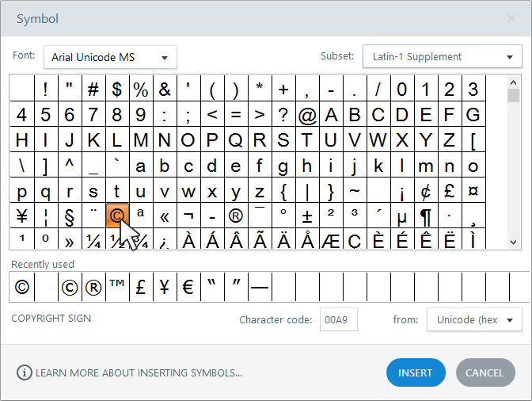Screen dimensions: 532x401
Task: Select the section sign § in the grid
Action: pos(69,216)
